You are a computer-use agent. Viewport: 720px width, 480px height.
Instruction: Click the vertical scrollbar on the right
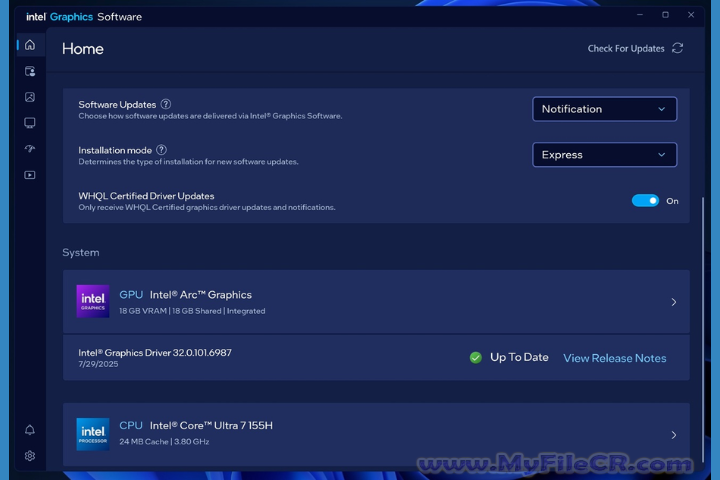pos(702,328)
